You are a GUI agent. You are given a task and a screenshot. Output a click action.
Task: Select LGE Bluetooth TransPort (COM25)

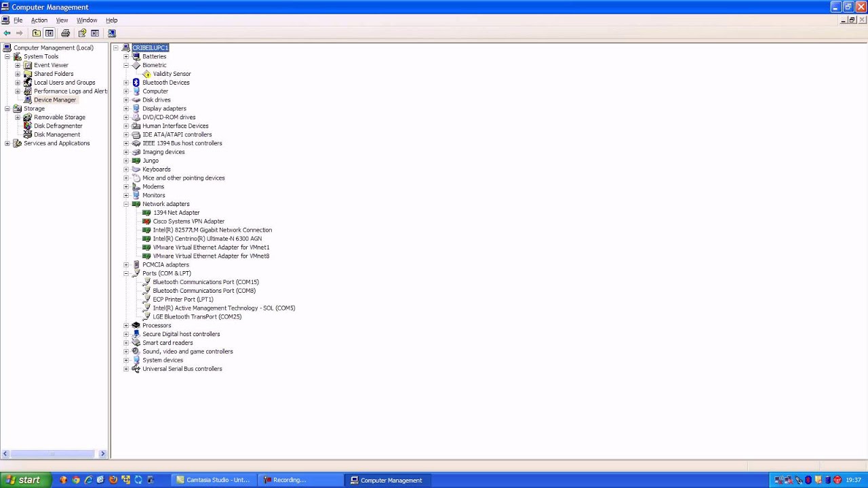tap(197, 317)
